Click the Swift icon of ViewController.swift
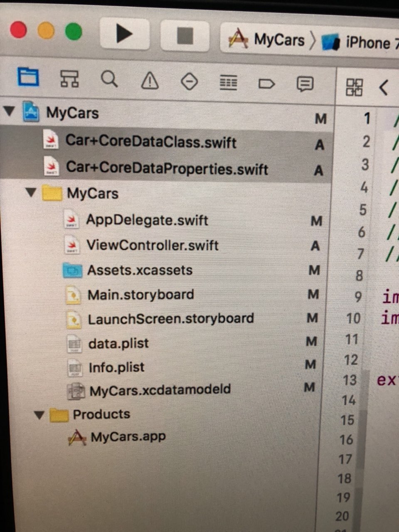Viewport: 399px width, 532px height. [73, 245]
